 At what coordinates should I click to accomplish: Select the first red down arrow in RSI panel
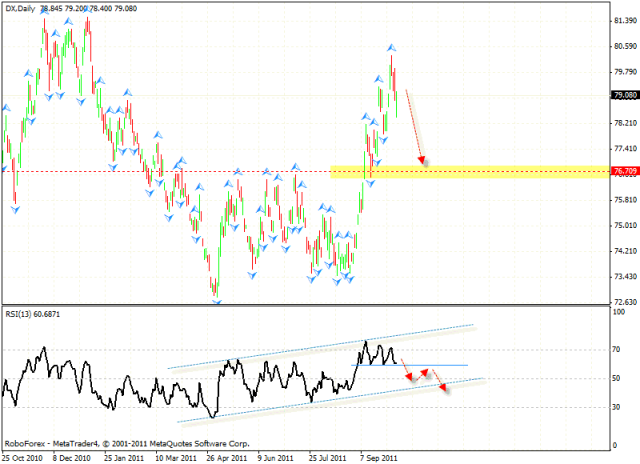408,376
